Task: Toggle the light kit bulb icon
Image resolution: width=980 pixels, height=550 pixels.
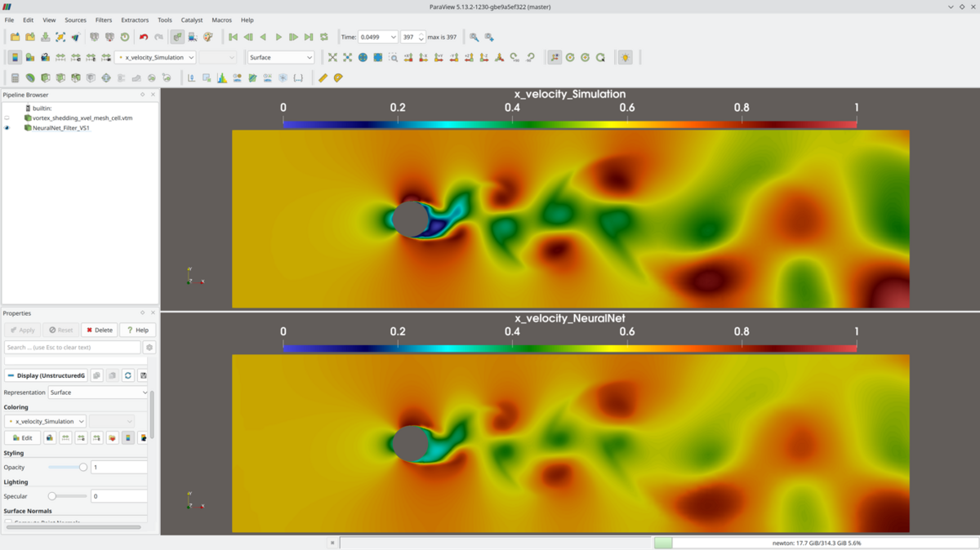Action: pos(625,57)
